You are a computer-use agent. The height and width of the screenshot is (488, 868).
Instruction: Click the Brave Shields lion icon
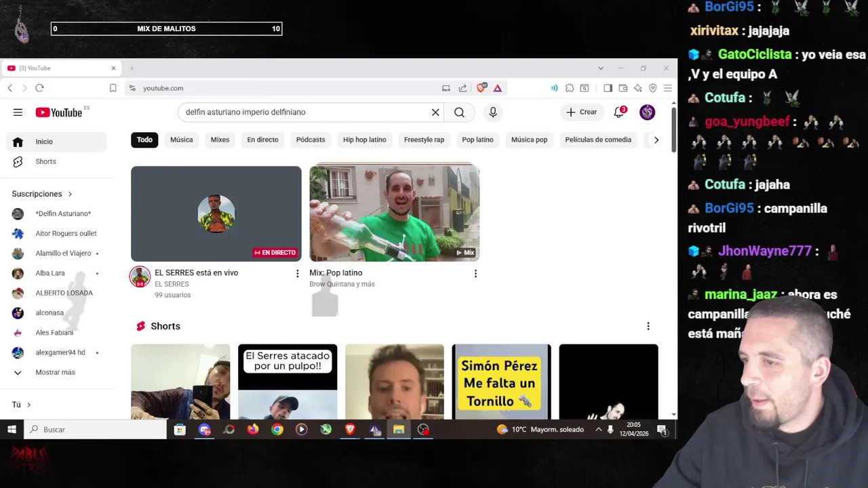point(481,88)
